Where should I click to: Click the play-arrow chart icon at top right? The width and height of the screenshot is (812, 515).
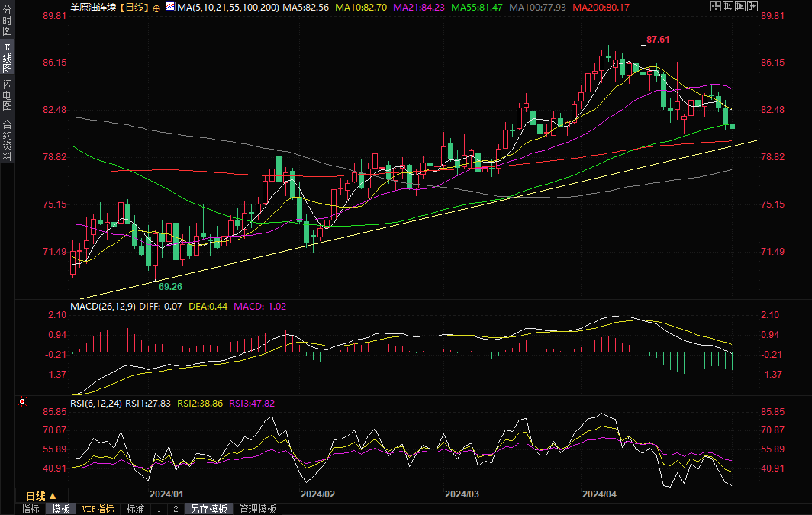pos(741,7)
